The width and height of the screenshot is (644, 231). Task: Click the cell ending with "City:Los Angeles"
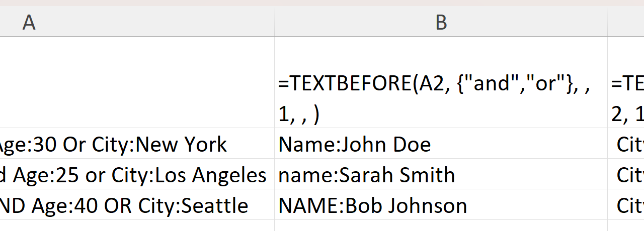137,175
